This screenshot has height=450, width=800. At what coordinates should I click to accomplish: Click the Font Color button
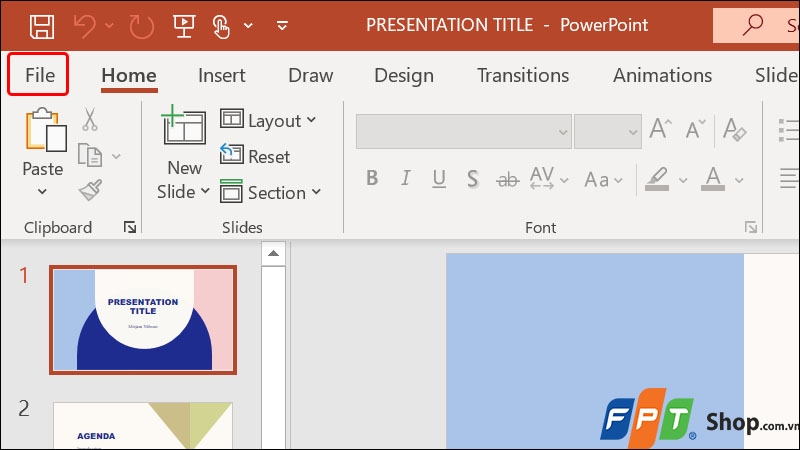click(713, 179)
